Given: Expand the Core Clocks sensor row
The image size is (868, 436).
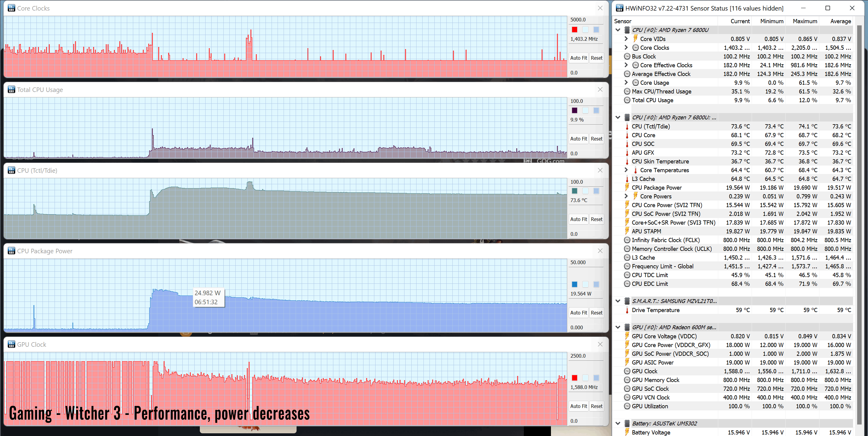Looking at the screenshot, I should (x=626, y=48).
